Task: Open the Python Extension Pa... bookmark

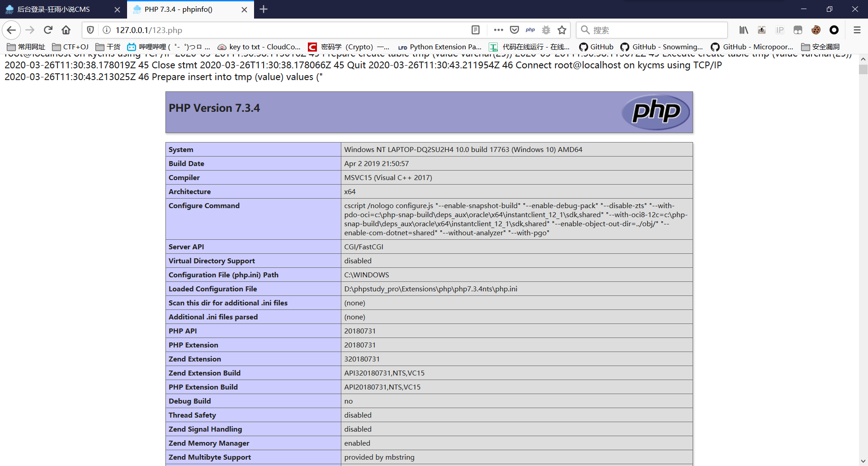Action: pos(440,47)
